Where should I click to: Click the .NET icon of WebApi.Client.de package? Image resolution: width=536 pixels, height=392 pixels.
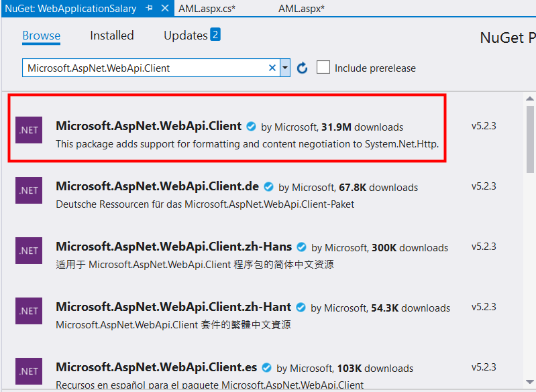tap(29, 190)
